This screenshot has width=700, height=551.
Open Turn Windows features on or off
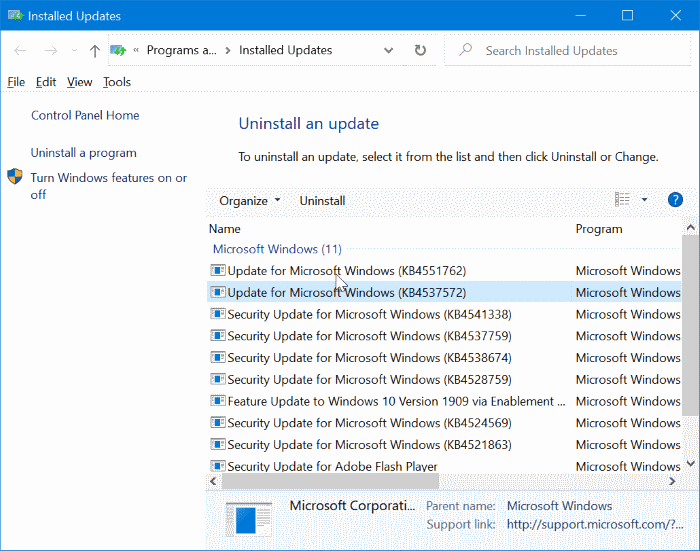coord(109,186)
